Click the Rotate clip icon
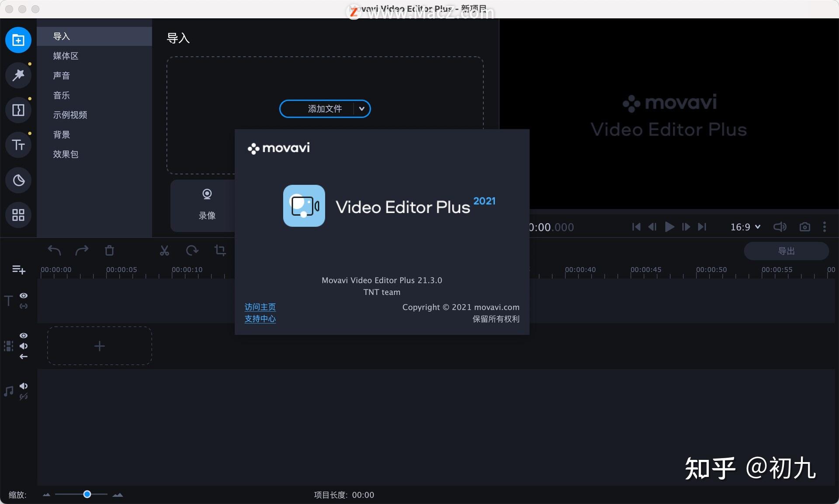Image resolution: width=839 pixels, height=504 pixels. pyautogui.click(x=192, y=250)
